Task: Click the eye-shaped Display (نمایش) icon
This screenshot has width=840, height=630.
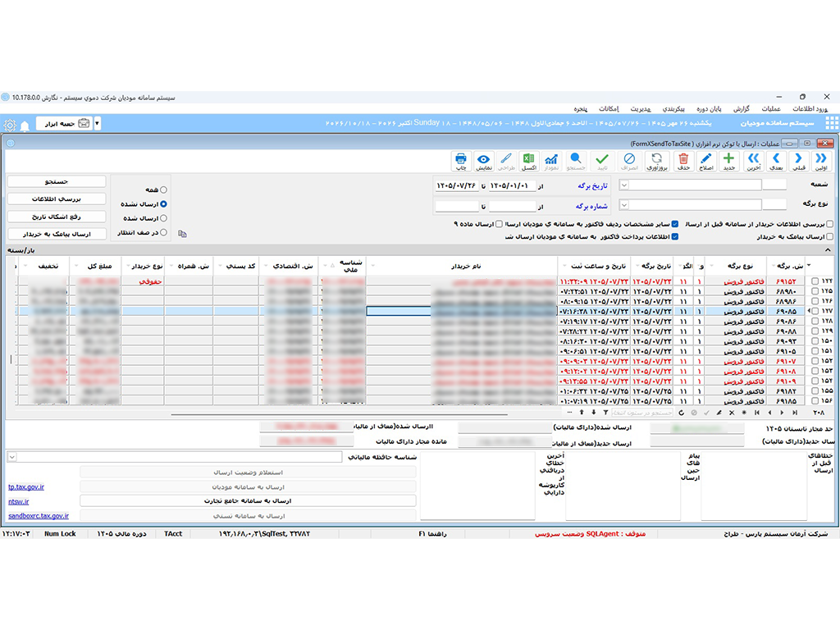Action: (x=484, y=161)
